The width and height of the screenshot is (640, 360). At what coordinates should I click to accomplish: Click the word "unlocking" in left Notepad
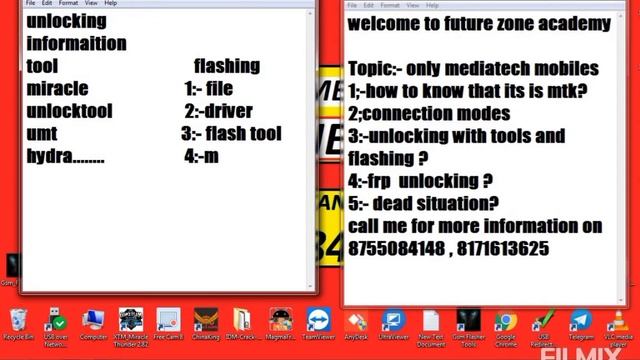tap(67, 21)
